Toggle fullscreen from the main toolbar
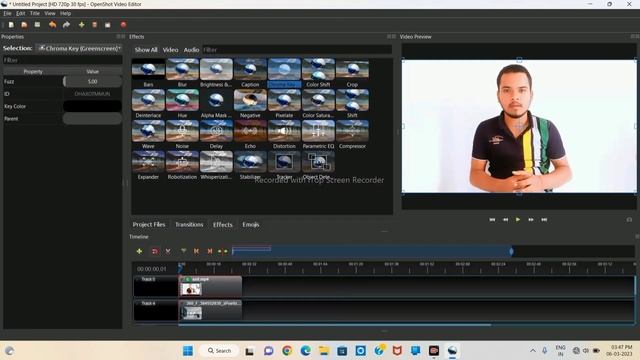This screenshot has height=360, width=640. tap(108, 25)
